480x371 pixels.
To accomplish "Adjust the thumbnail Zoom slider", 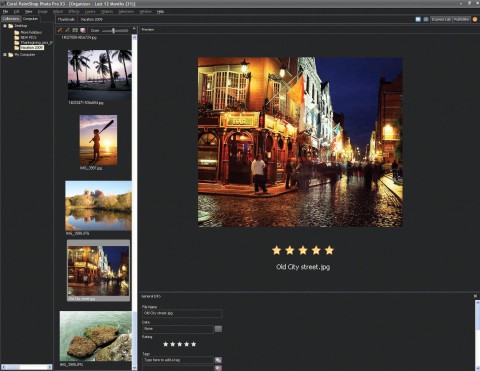I will (114, 31).
